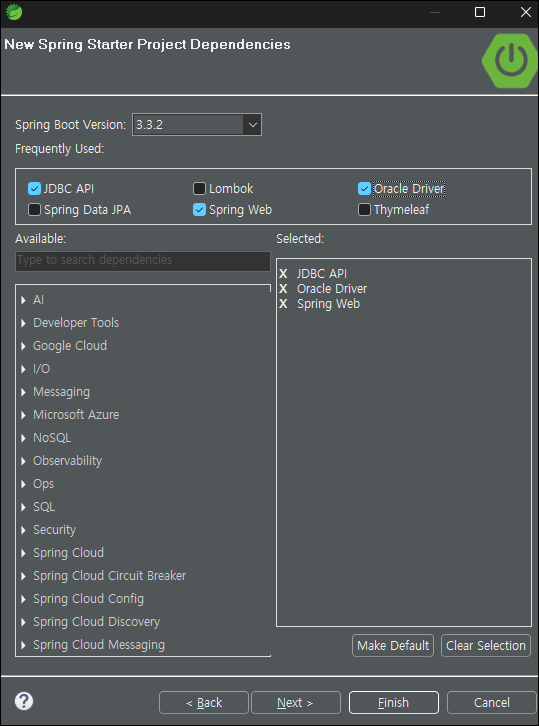Viewport: 539px width, 726px height.
Task: Focus the dependency search field
Action: pos(143,261)
